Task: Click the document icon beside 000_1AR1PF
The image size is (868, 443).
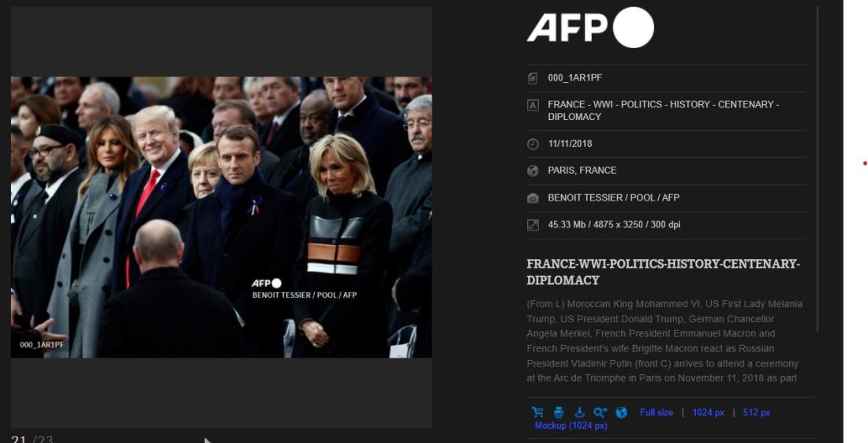Action: coord(533,78)
